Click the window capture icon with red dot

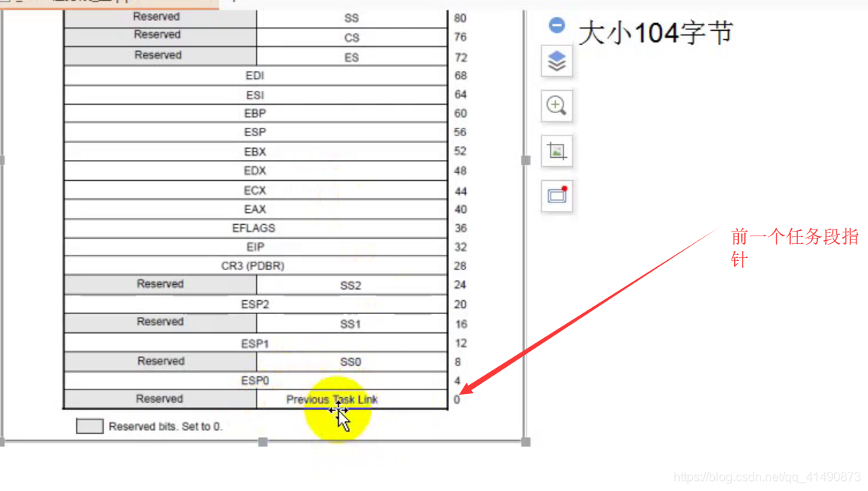pos(556,195)
